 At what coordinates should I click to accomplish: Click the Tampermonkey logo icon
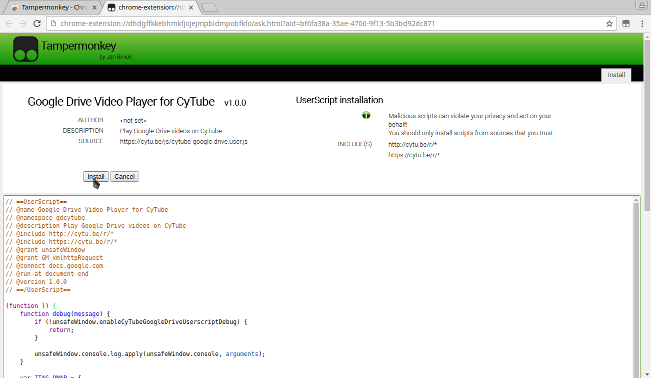pos(25,49)
